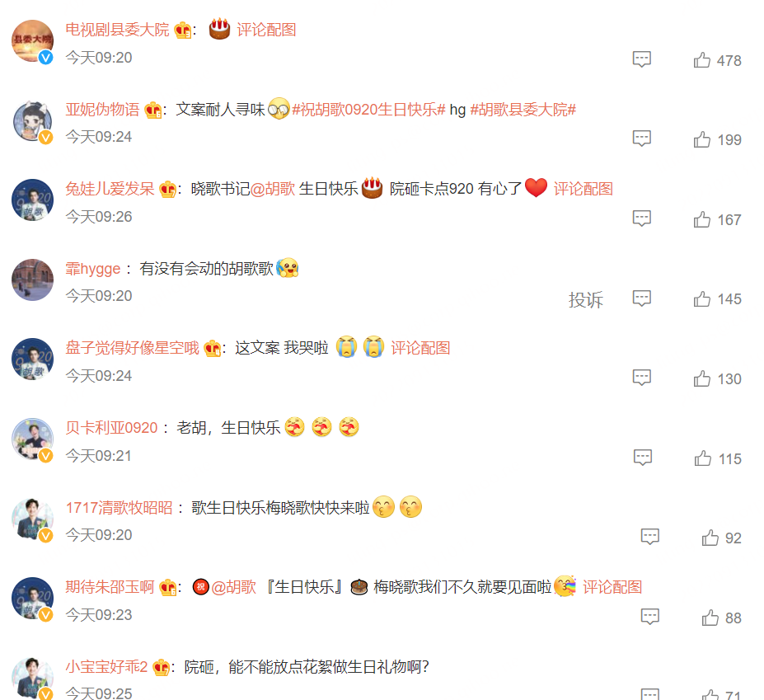The height and width of the screenshot is (700, 764).
Task: View 评论配图 in 盘子觉得好像星空哦's comment
Action: [420, 348]
